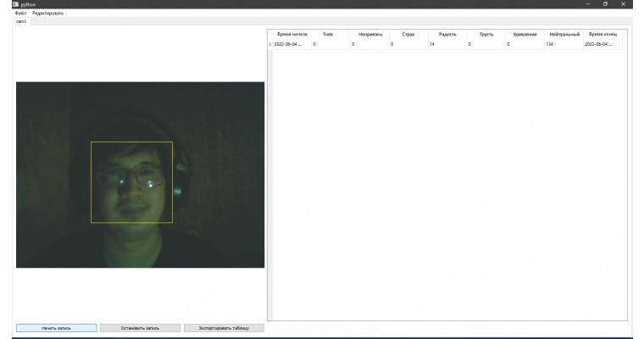Image resolution: width=644 pixels, height=339 pixels.
Task: Open the Редактировать menu
Action: 47,13
